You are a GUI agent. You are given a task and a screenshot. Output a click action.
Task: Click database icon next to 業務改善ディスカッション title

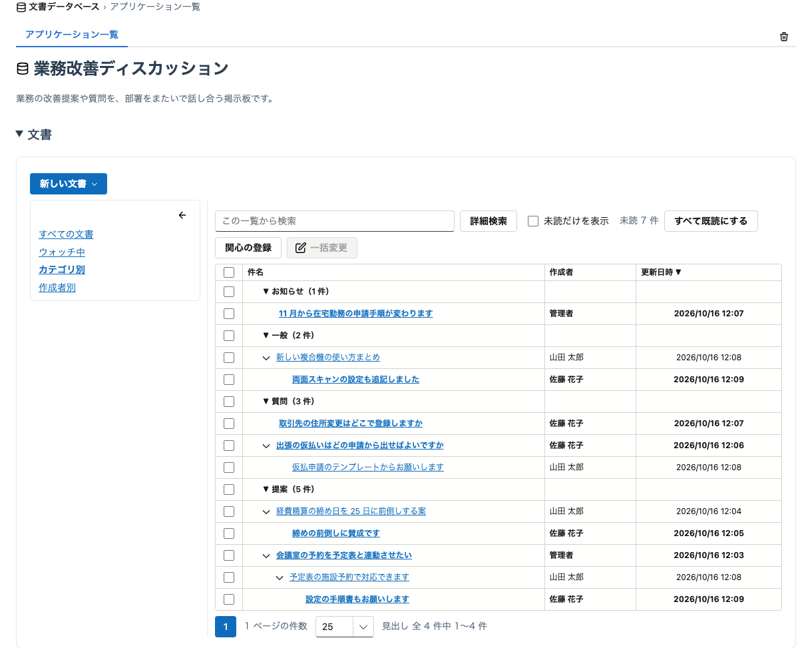tap(23, 69)
